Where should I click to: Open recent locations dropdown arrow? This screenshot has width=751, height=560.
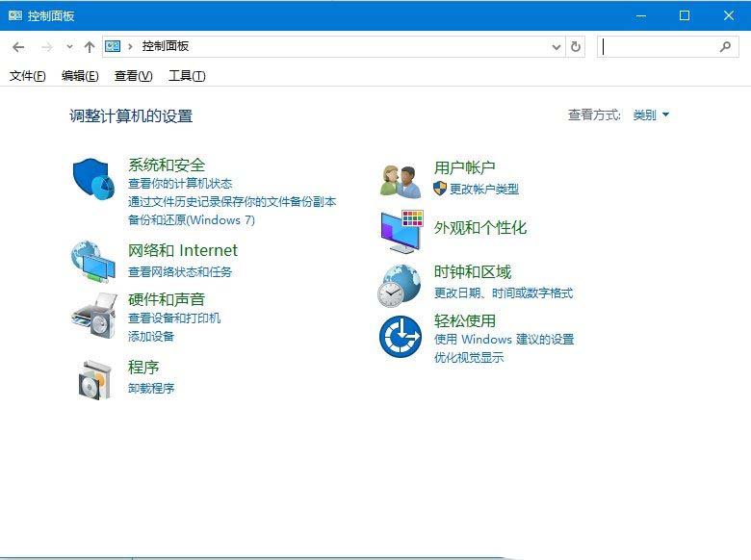(x=70, y=47)
